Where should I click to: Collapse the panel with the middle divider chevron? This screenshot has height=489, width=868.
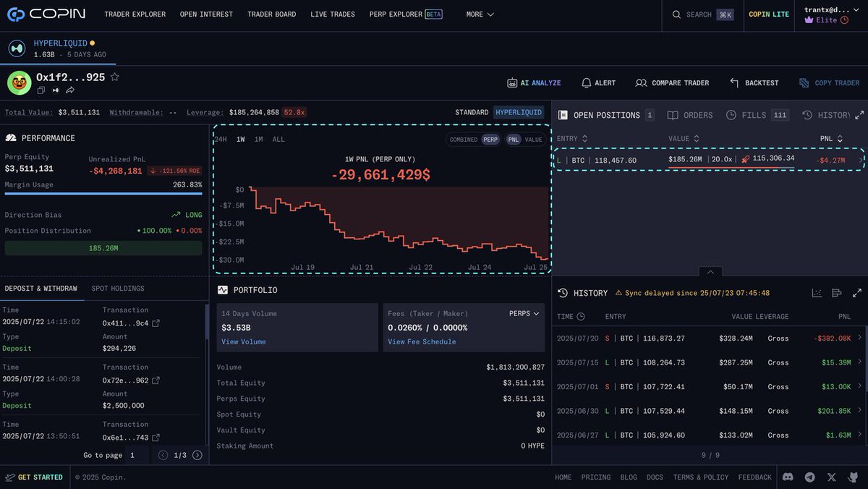710,272
